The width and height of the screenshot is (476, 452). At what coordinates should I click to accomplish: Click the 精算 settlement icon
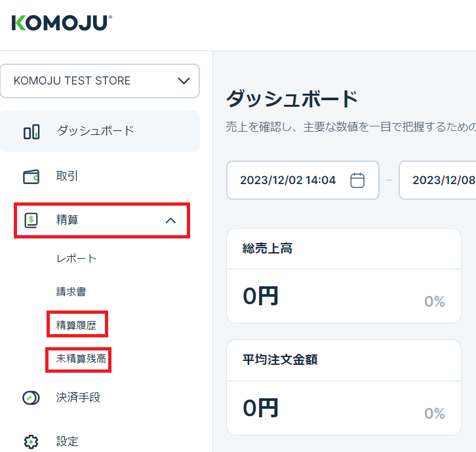[x=31, y=221]
